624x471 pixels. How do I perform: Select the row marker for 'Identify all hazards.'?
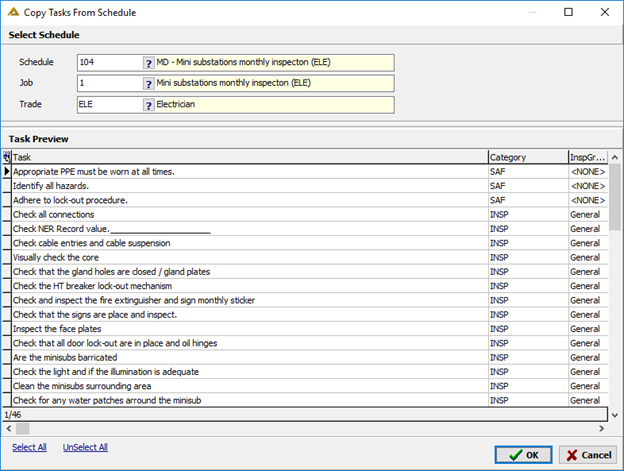click(x=6, y=186)
